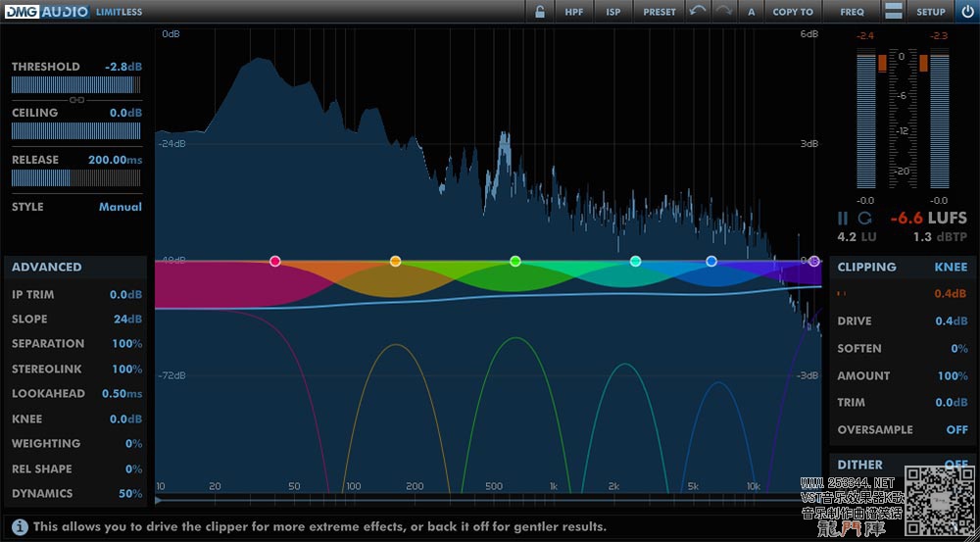Click the THRESHOLD -2.8dB value

123,67
